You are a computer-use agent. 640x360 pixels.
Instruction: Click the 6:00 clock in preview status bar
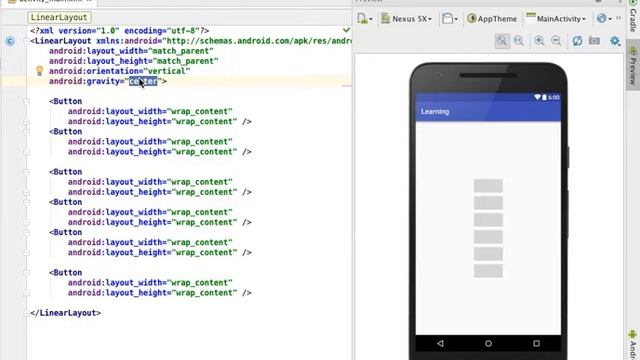[x=554, y=97]
